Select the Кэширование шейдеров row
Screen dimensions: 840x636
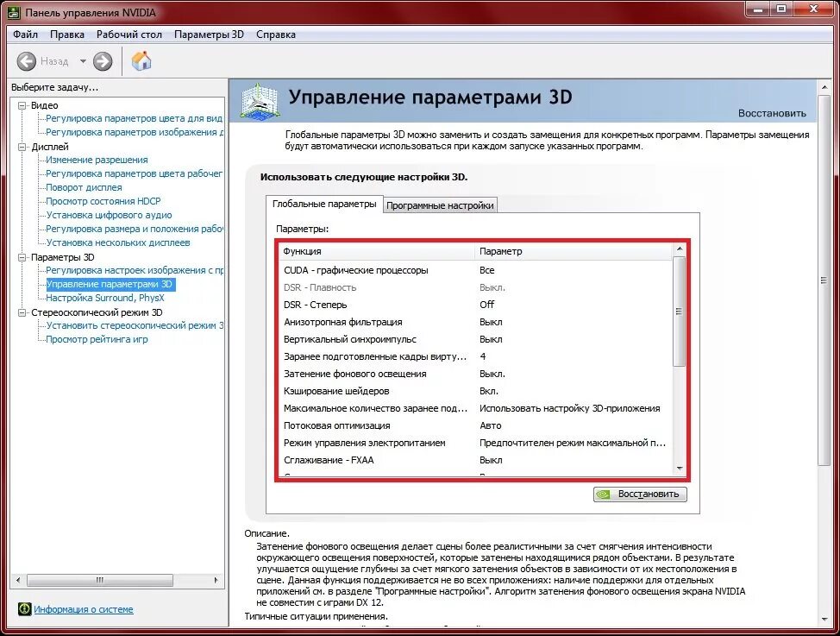(475, 391)
